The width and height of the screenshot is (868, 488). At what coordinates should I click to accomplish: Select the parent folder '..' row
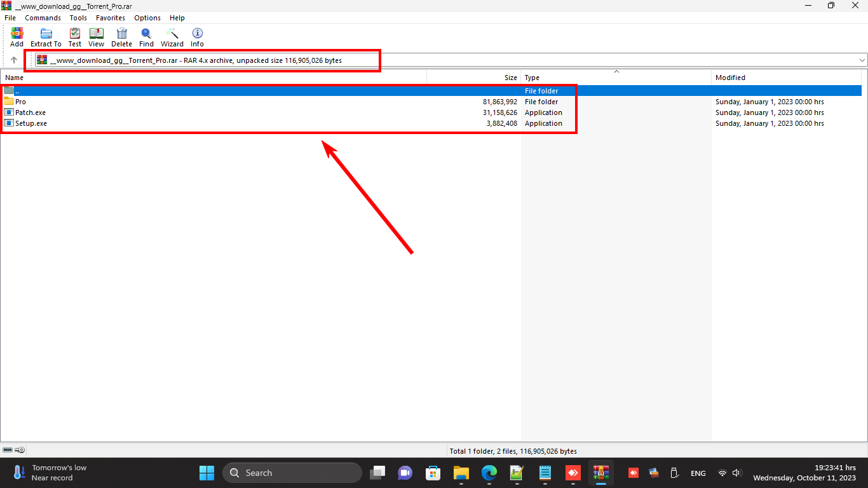pos(431,91)
